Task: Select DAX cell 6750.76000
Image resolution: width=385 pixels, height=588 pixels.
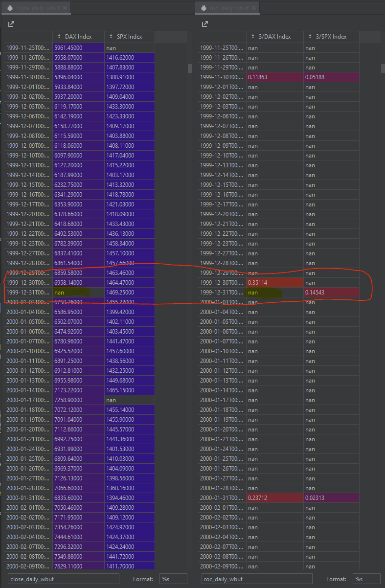Action: tap(78, 302)
